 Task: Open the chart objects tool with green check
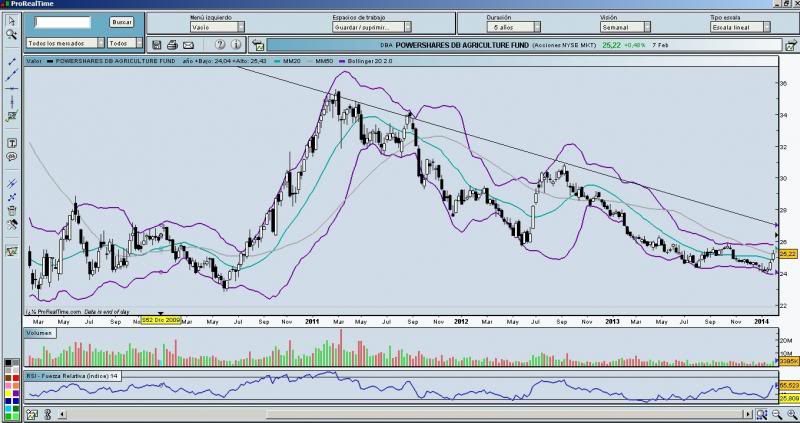(12, 116)
